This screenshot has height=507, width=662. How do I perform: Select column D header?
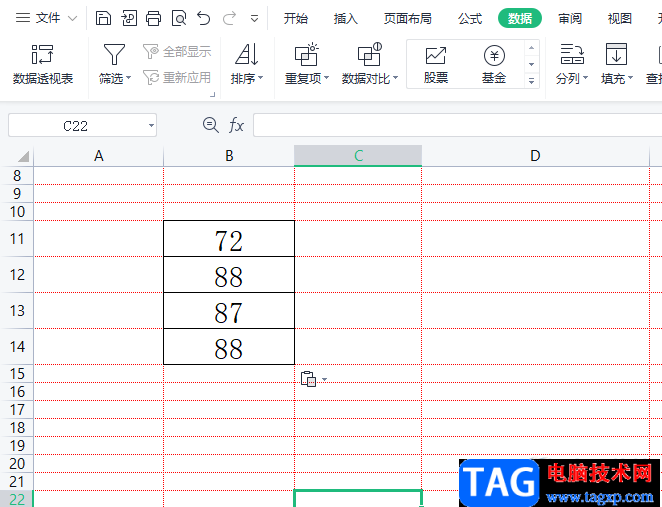535,156
